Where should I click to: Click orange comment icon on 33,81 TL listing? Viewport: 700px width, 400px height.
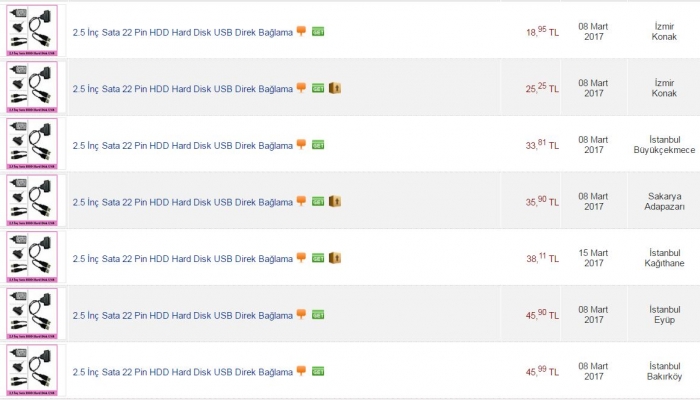coord(301,144)
